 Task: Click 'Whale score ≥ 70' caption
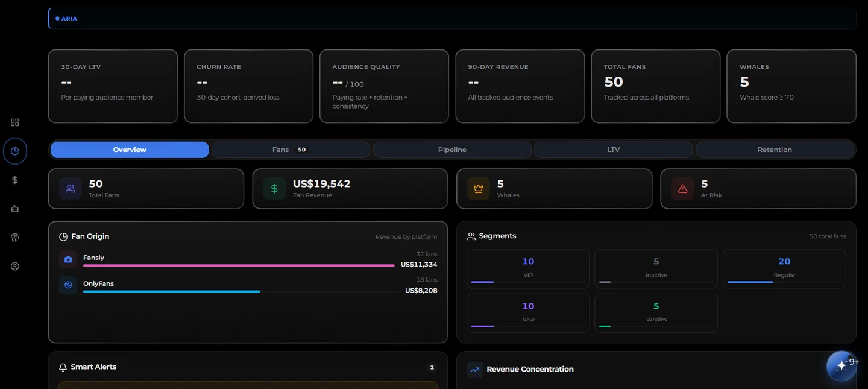point(767,97)
